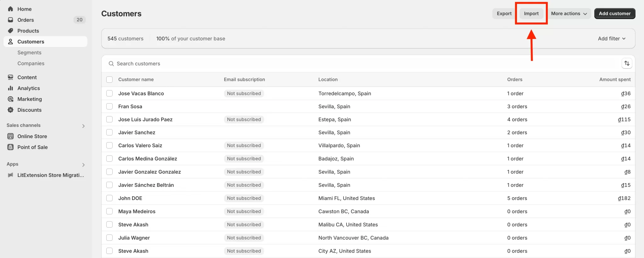This screenshot has height=258, width=644.
Task: Toggle the select-all customers checkbox
Action: pos(109,80)
